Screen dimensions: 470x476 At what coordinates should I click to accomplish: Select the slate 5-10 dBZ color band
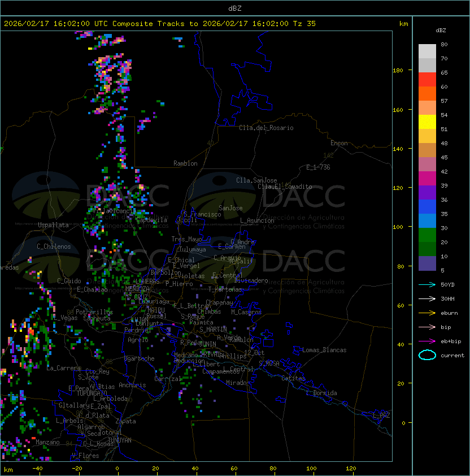pos(427,263)
